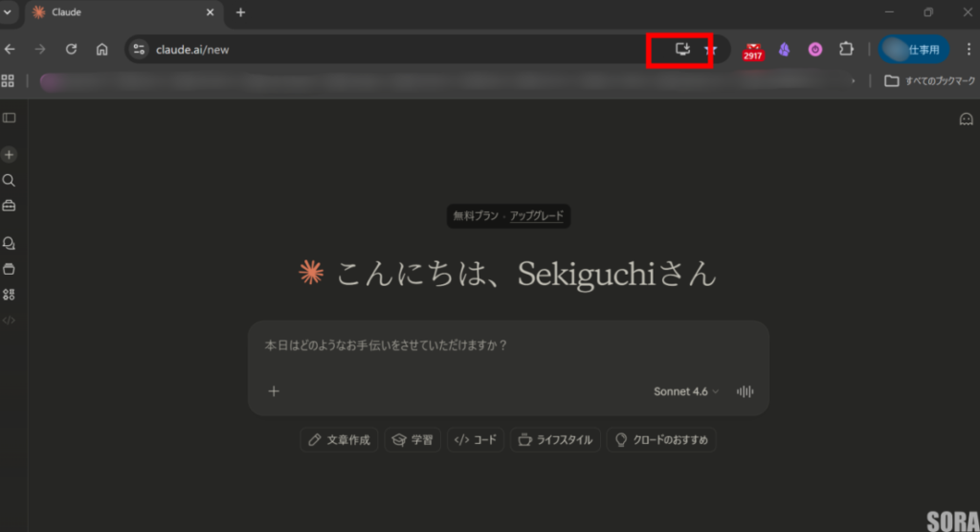980x532 pixels.
Task: Open the code icon in sidebar
Action: (9, 321)
